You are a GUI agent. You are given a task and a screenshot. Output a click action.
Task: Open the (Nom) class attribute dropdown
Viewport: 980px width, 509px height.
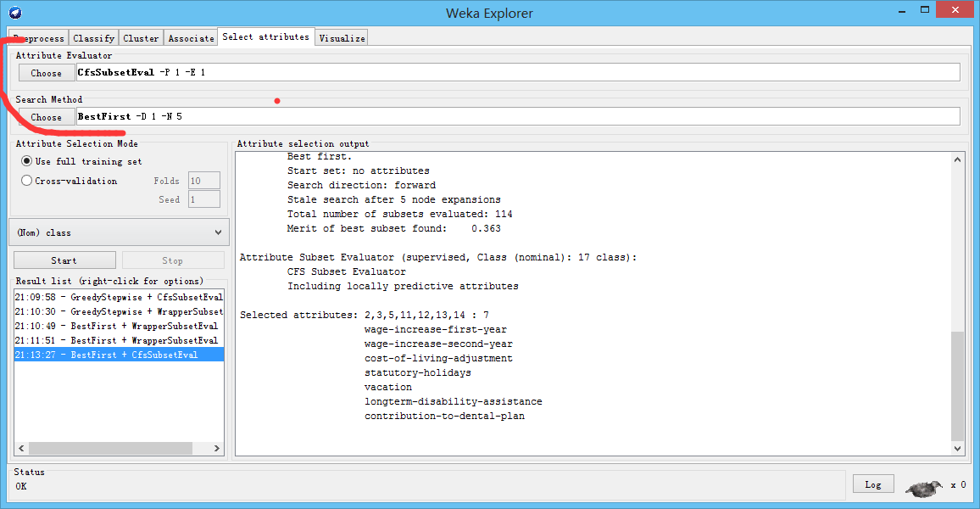click(x=120, y=232)
